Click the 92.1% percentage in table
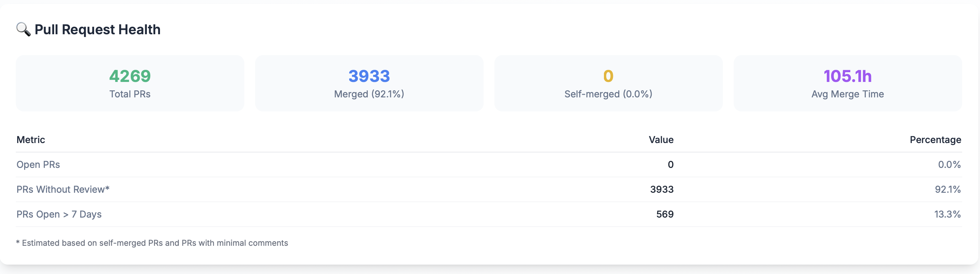Viewport: 980px width, 274px height. coord(948,189)
